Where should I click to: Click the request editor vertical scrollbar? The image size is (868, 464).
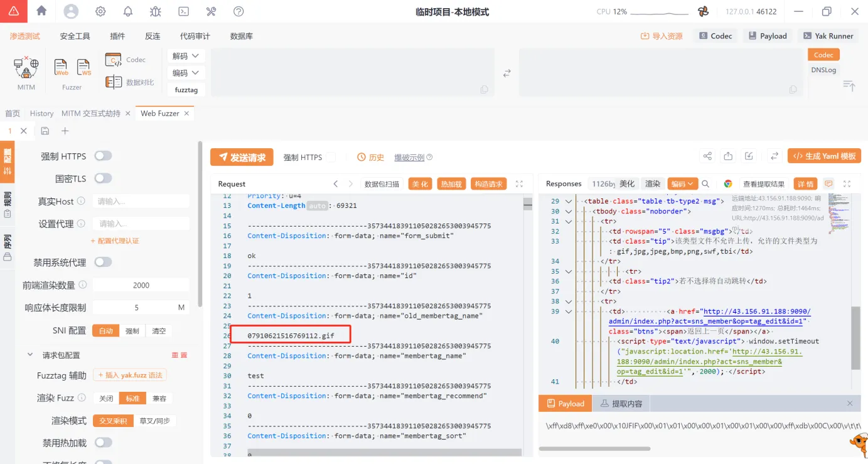coord(527,203)
